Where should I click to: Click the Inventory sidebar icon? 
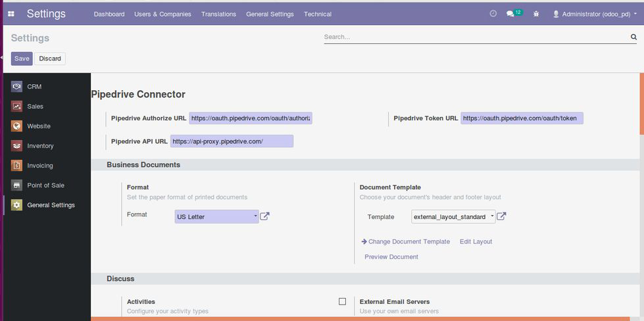pyautogui.click(x=16, y=146)
